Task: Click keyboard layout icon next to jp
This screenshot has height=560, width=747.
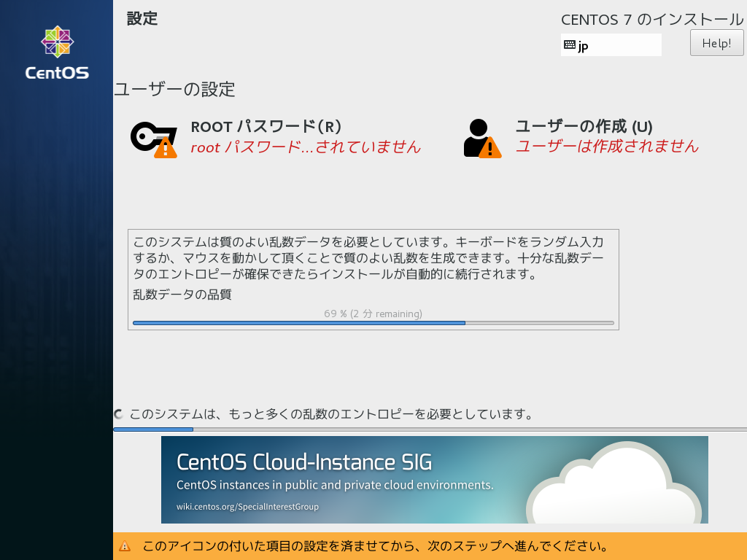Action: (569, 44)
